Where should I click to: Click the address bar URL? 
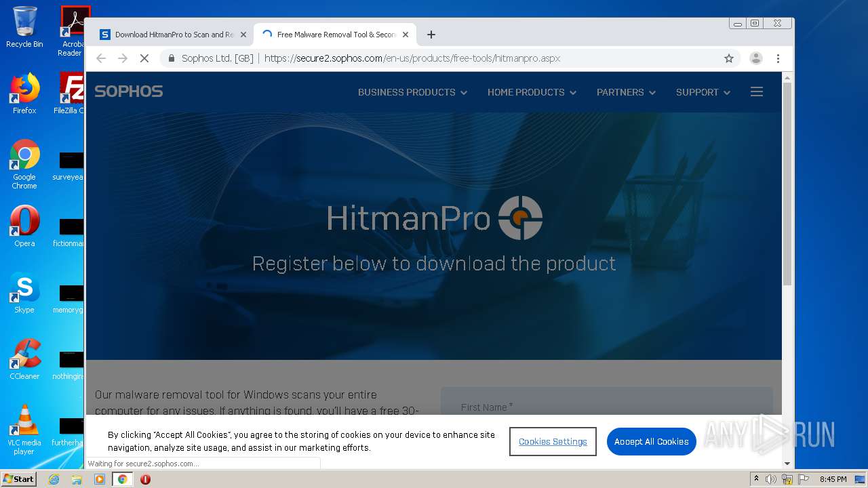412,58
